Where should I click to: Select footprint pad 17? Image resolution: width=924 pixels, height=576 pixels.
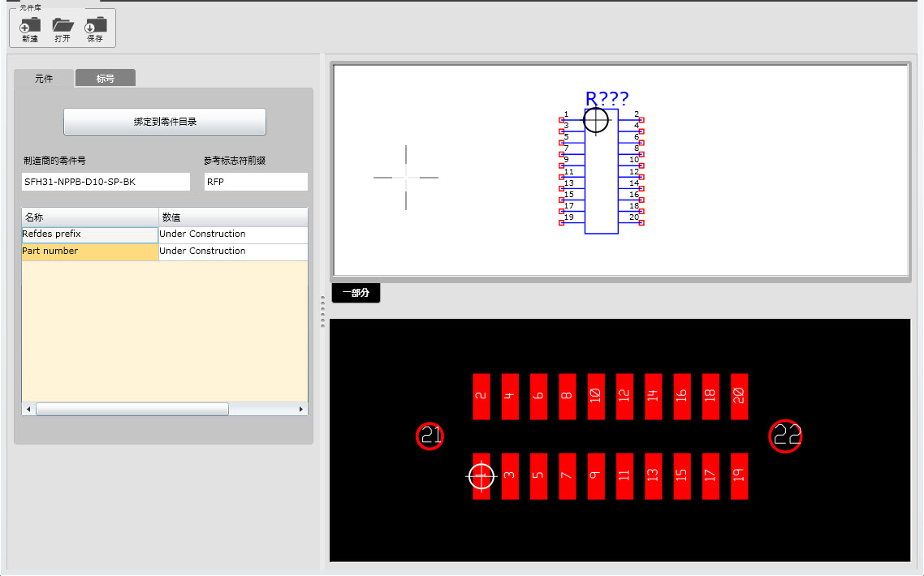pos(710,476)
